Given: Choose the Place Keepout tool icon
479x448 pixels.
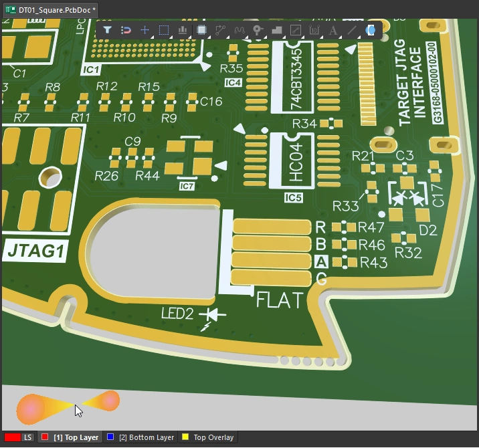Looking at the screenshot, I should pos(296,30).
